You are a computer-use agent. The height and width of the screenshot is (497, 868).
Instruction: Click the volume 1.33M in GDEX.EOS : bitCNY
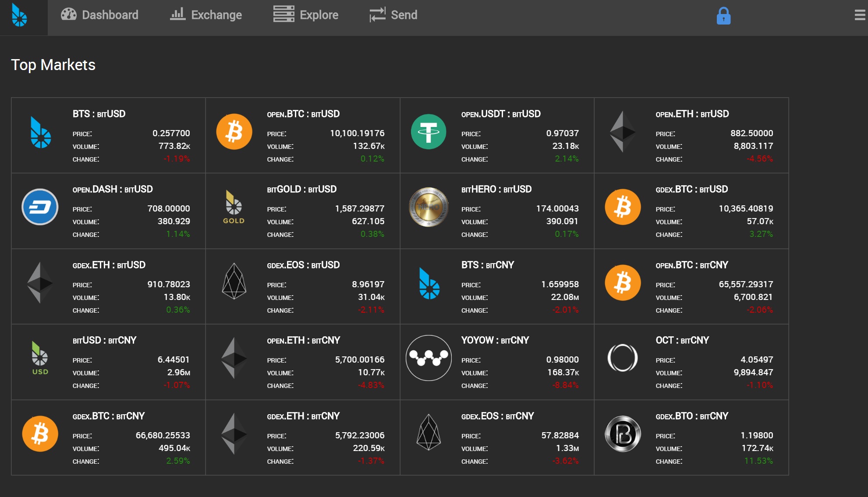[567, 448]
